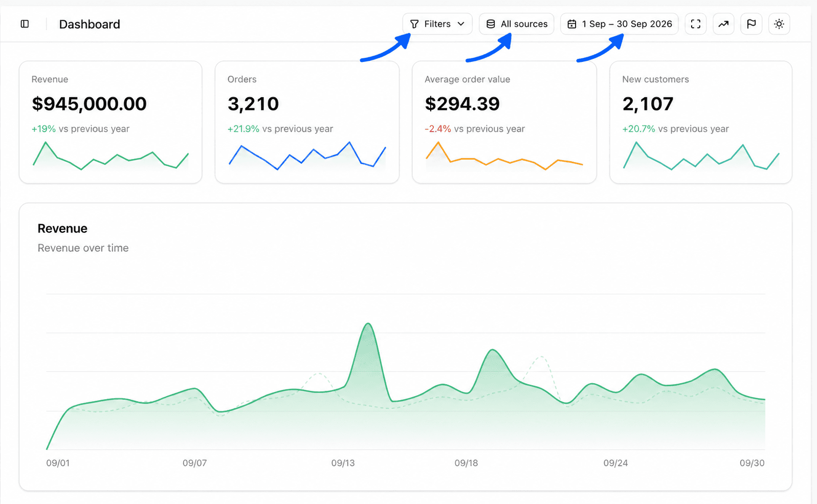Select the $945,000.00 revenue figure
This screenshot has width=817, height=504.
tap(89, 104)
